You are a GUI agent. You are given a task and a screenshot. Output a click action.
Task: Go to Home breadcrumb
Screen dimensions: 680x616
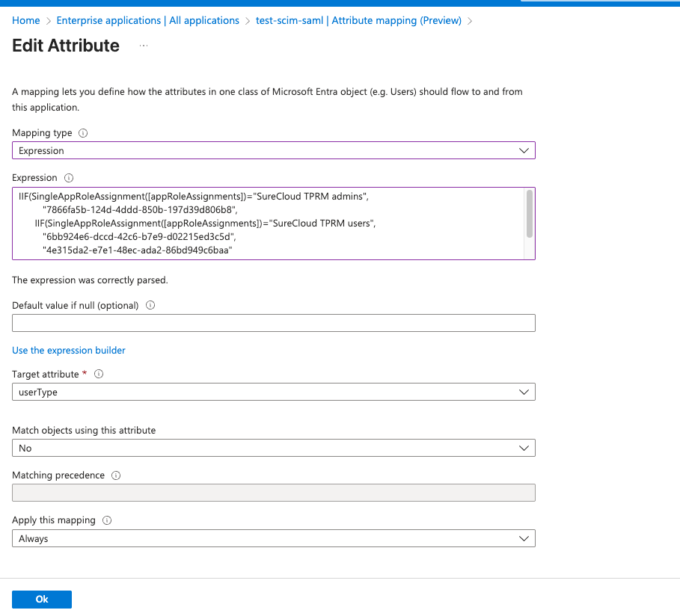point(26,21)
